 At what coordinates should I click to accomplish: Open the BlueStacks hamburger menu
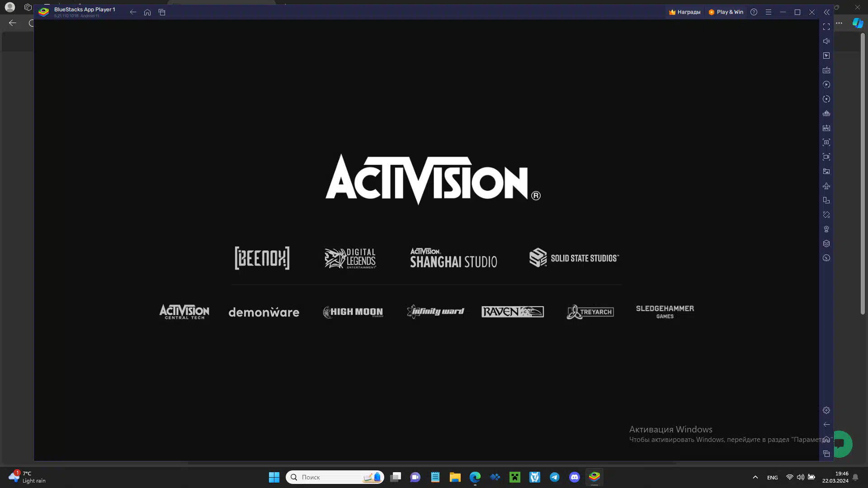coord(769,12)
